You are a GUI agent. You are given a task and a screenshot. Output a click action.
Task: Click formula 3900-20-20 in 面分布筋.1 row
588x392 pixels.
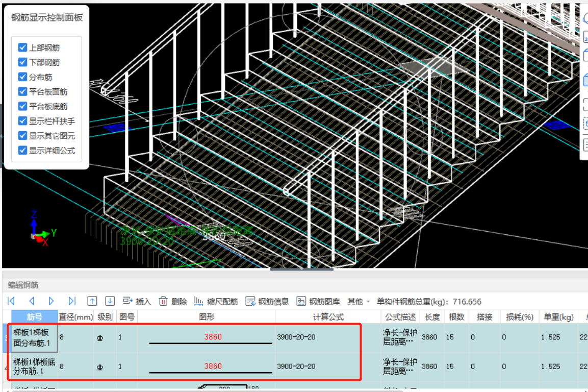coord(296,337)
